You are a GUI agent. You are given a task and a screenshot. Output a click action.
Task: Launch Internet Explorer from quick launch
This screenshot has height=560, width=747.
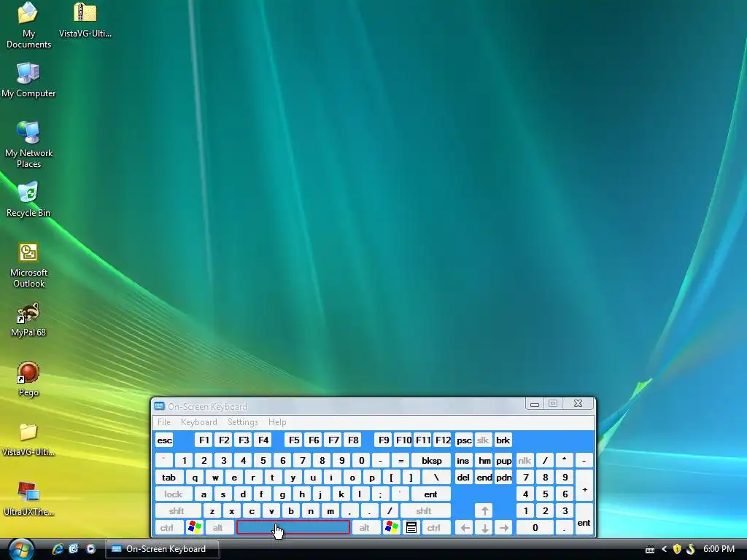tap(58, 549)
